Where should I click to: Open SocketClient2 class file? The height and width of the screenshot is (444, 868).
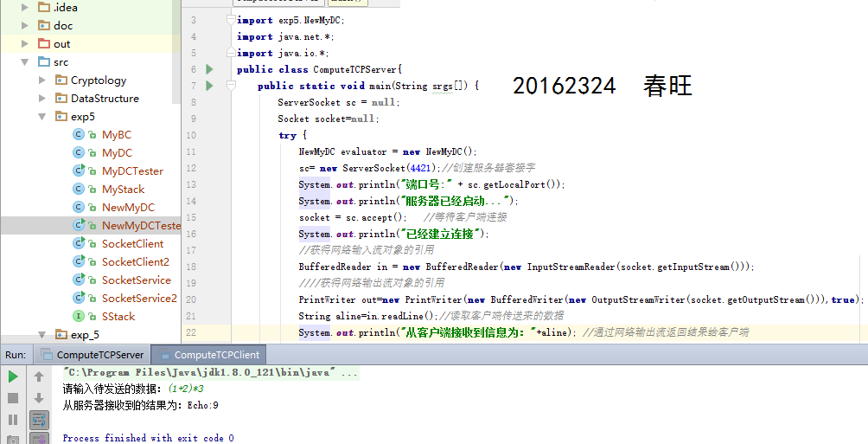pyautogui.click(x=136, y=261)
